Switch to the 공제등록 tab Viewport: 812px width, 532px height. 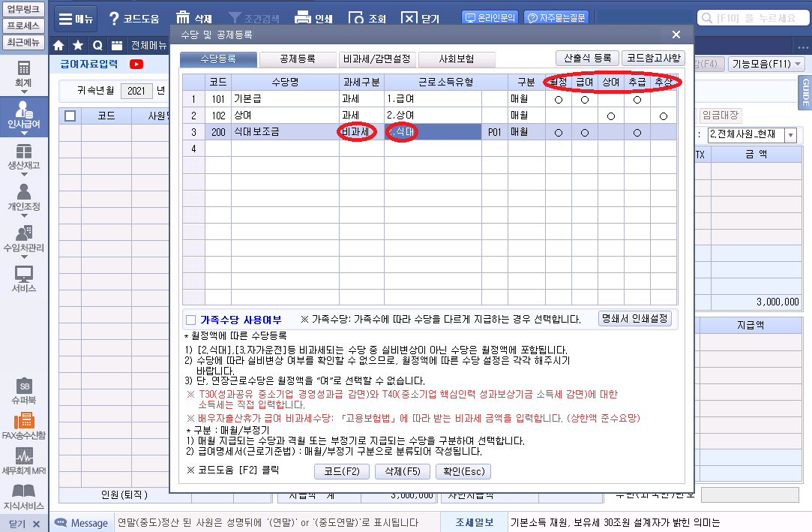(x=298, y=59)
